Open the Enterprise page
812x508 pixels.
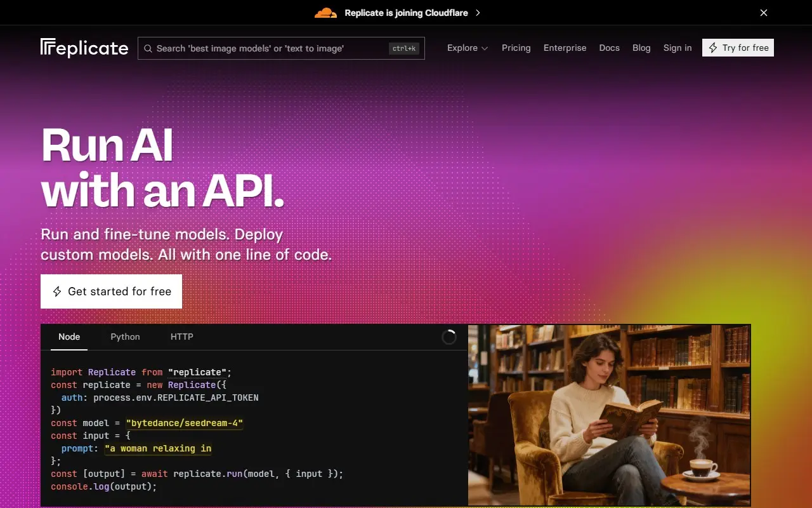tap(565, 48)
